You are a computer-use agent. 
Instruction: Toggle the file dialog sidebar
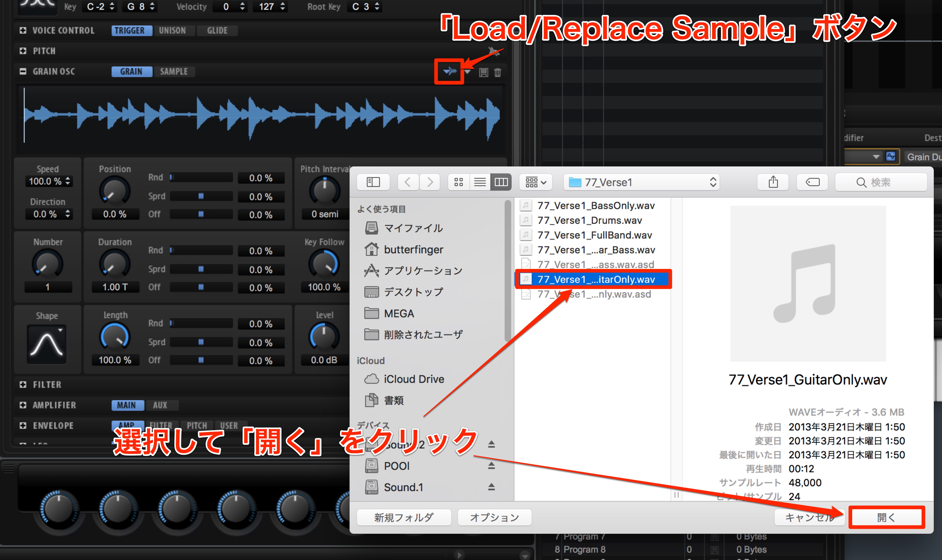373,182
